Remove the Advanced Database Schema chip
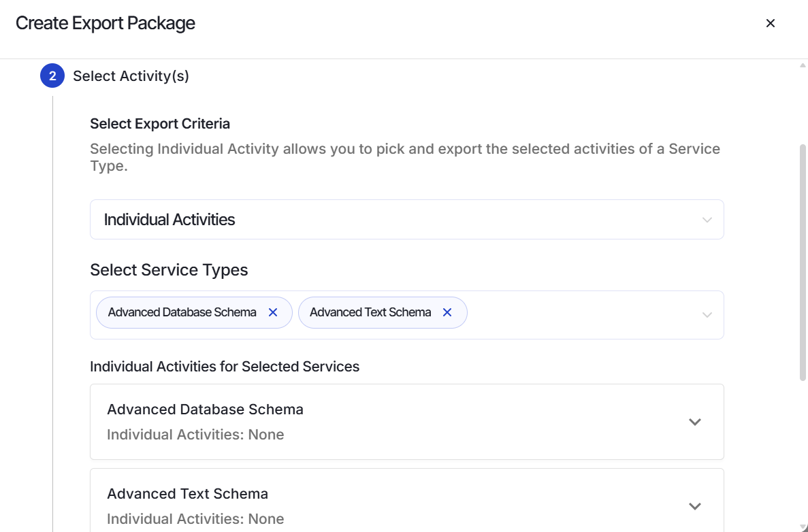The height and width of the screenshot is (532, 808). [273, 312]
